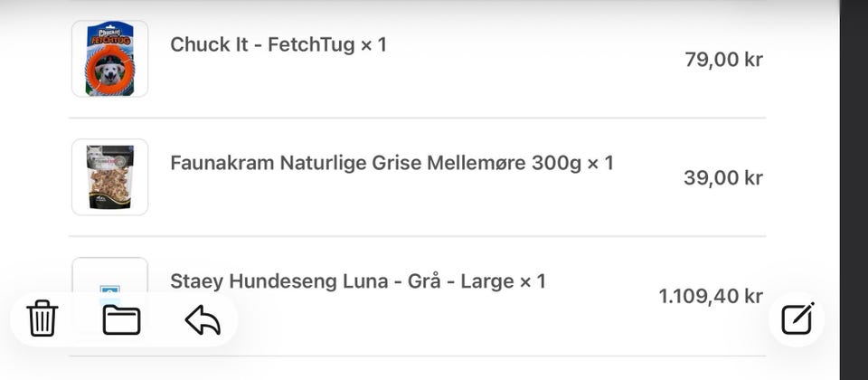Image resolution: width=868 pixels, height=380 pixels.
Task: Tap the Faunakram treat bag thumbnail
Action: [109, 177]
